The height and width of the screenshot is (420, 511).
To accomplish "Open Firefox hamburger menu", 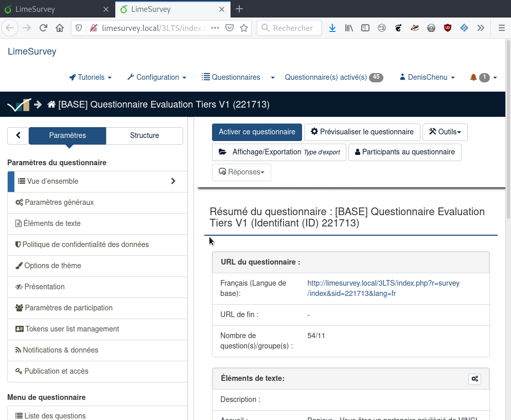I will tap(501, 28).
